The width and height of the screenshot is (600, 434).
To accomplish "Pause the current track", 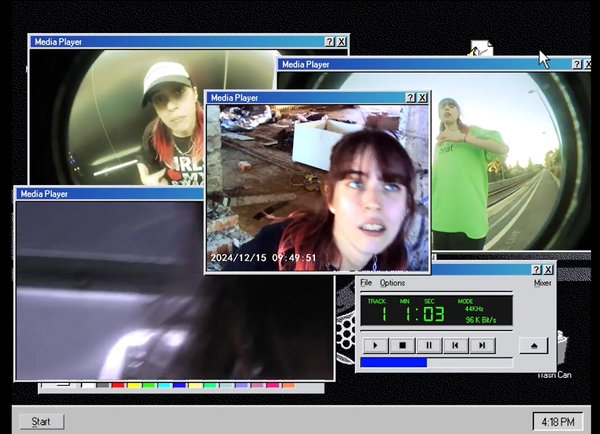I will 429,345.
